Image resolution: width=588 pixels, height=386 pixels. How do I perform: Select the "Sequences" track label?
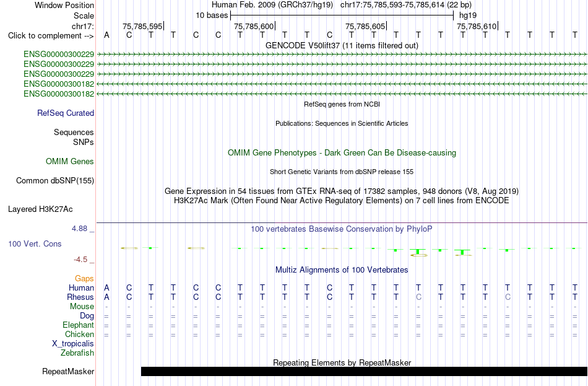[74, 132]
